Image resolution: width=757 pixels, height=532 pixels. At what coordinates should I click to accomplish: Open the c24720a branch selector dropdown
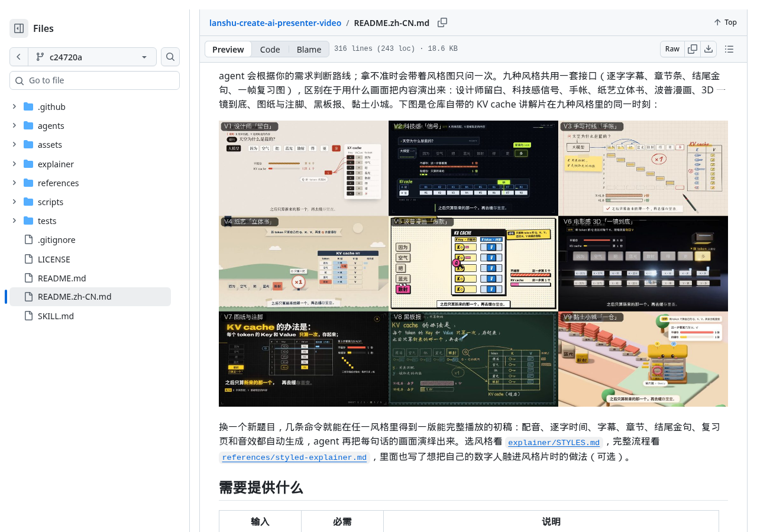point(92,57)
